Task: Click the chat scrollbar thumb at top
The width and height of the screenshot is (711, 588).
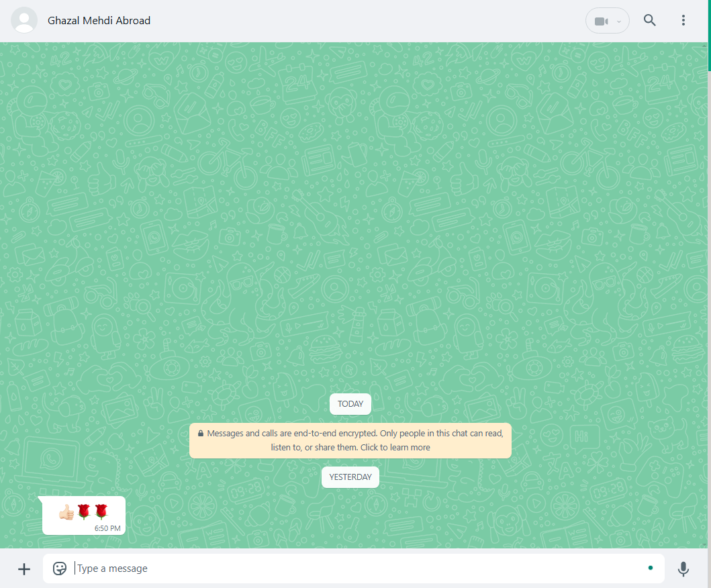Action: pos(709,36)
